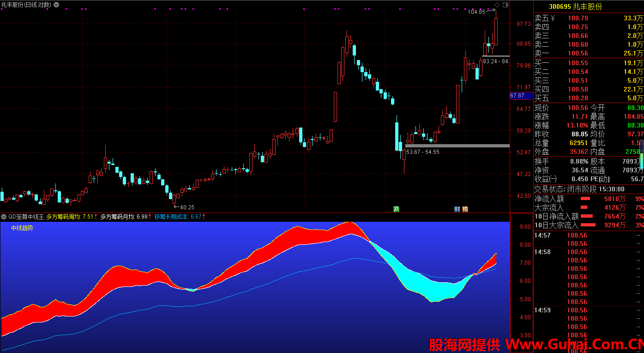The height and width of the screenshot is (353, 644).
Task: Click the 交易状态: 闭市阶段 15:30:00 line
Action: click(x=579, y=189)
